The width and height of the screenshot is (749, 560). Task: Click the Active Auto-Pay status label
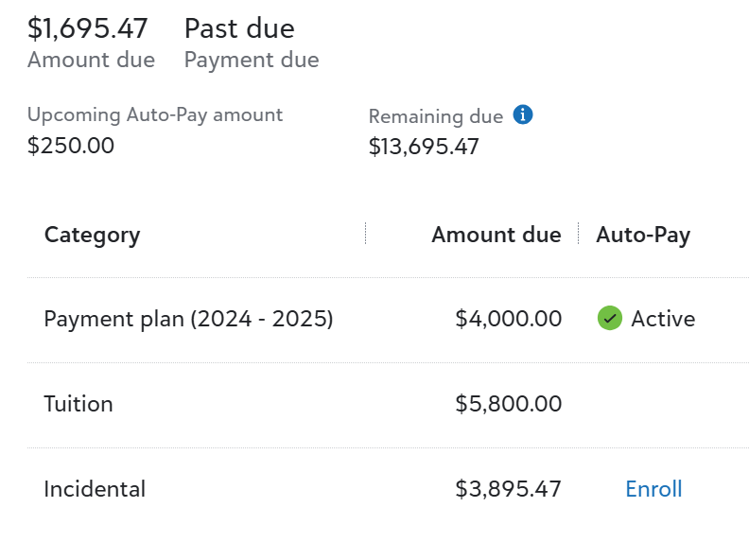[x=663, y=319]
